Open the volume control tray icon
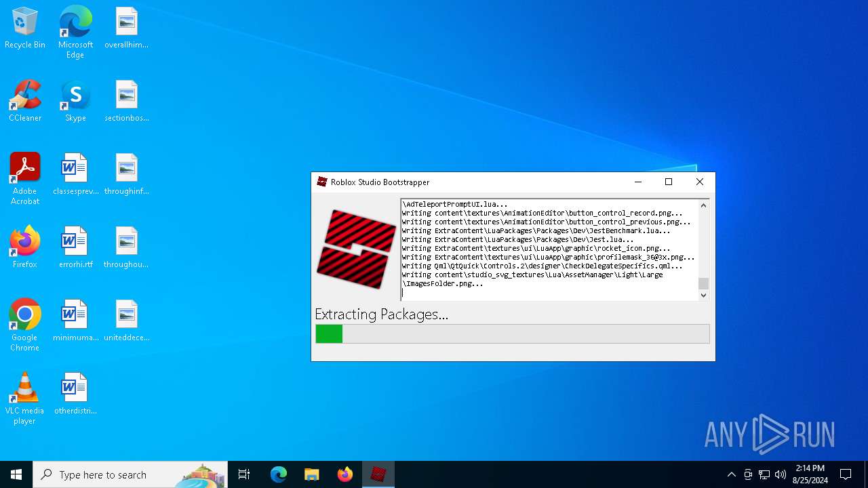 click(781, 474)
